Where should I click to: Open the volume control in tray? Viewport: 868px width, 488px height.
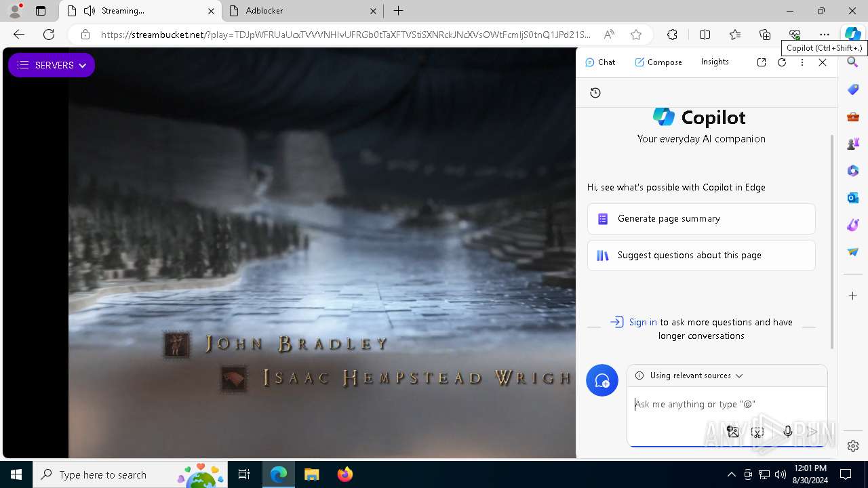click(x=781, y=474)
